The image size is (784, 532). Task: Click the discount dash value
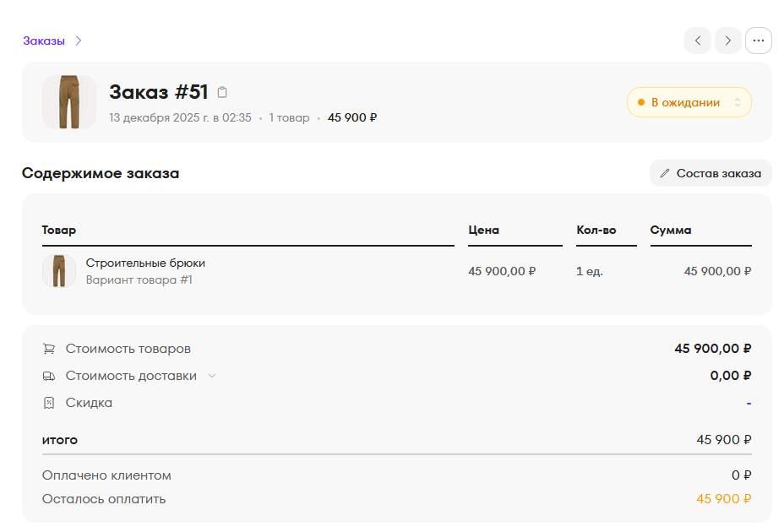tap(749, 404)
